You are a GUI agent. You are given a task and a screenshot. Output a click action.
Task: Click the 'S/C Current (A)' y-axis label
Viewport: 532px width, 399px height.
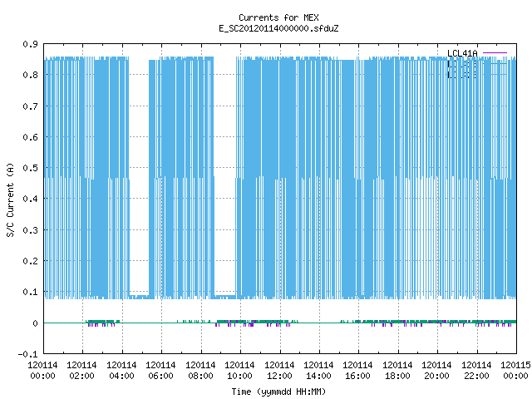[x=11, y=200]
